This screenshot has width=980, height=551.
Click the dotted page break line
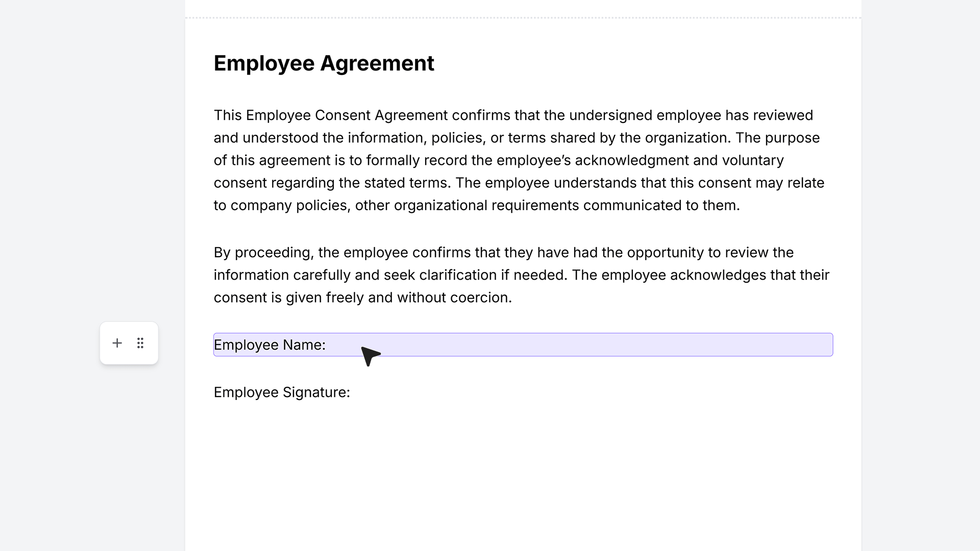coord(523,18)
